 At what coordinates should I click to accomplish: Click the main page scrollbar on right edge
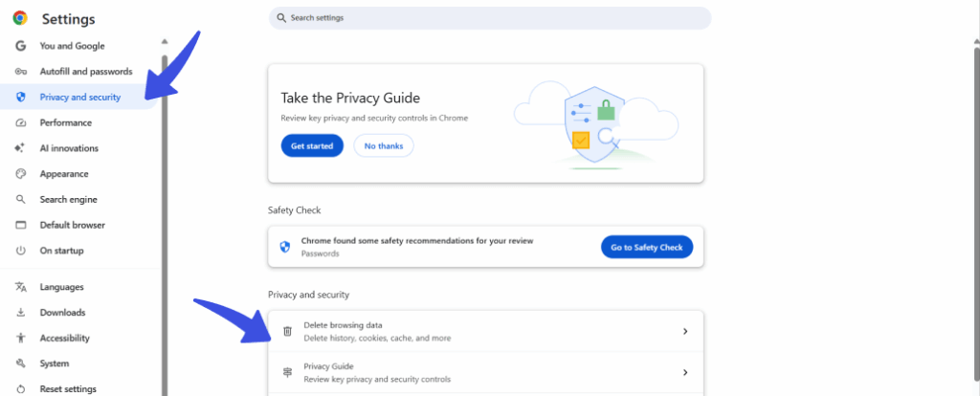pyautogui.click(x=977, y=212)
